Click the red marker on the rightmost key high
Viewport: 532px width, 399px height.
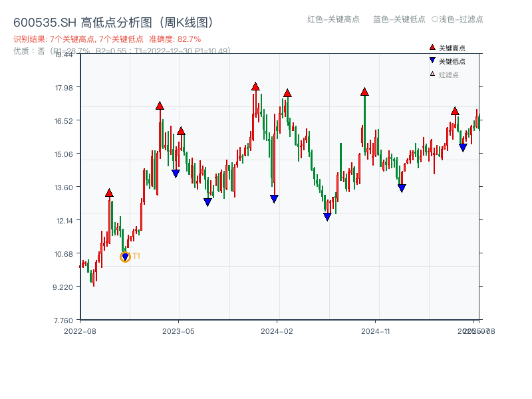[x=456, y=112]
